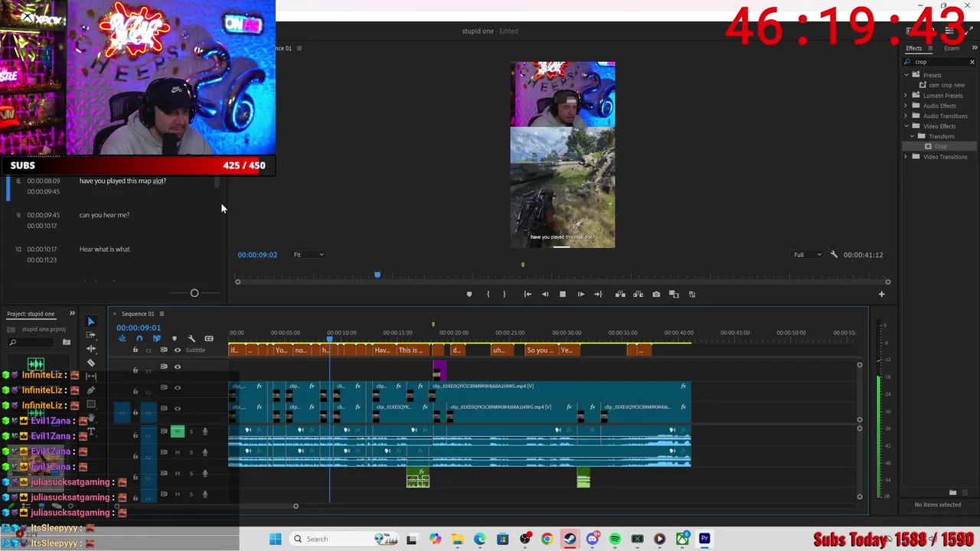The width and height of the screenshot is (980, 551).
Task: Clear the effects search field
Action: (x=972, y=62)
